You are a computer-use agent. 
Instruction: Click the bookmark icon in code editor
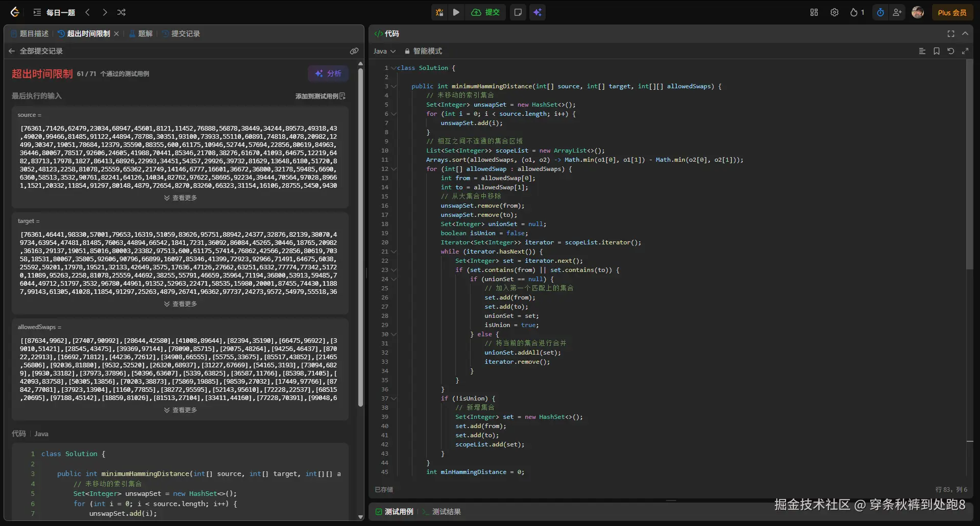coord(936,51)
